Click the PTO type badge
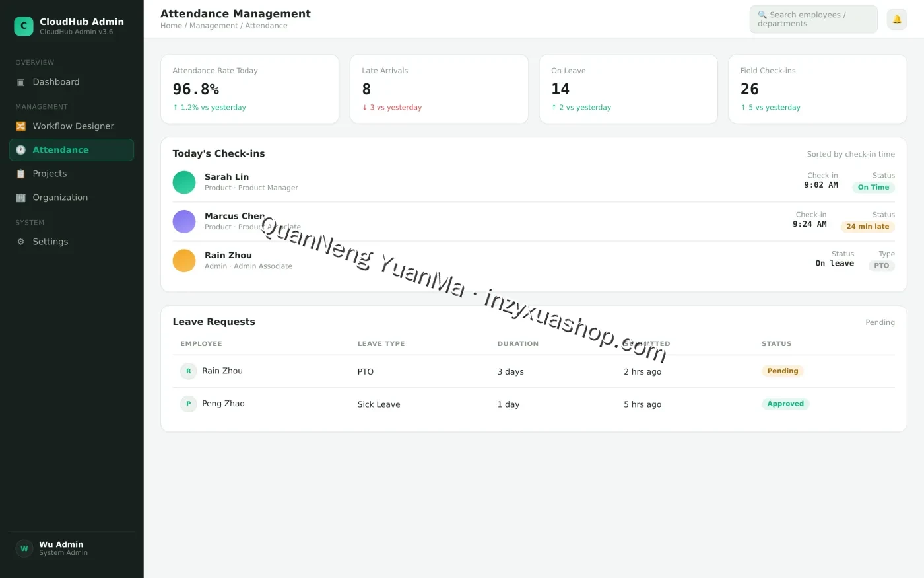Screen dimensions: 924x578 pos(882,266)
